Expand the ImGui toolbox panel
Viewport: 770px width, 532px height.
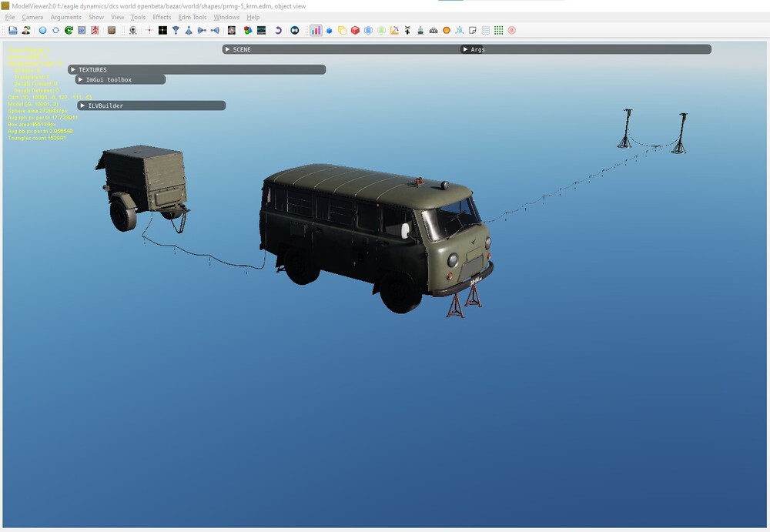(x=81, y=79)
